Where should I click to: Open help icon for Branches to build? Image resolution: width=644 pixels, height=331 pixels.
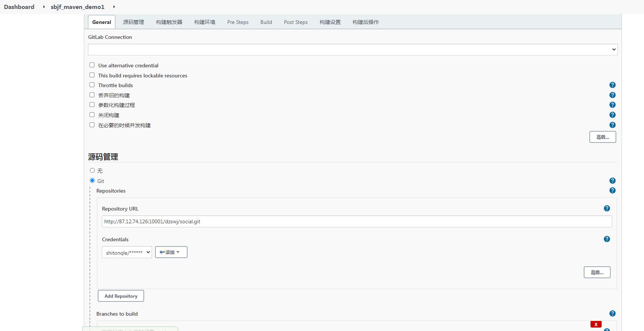[x=613, y=313]
